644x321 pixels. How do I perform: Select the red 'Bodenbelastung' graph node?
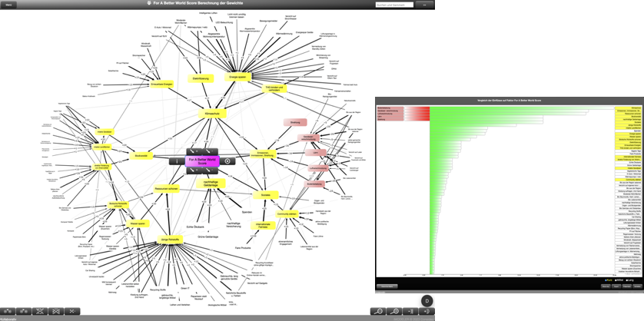click(x=314, y=184)
